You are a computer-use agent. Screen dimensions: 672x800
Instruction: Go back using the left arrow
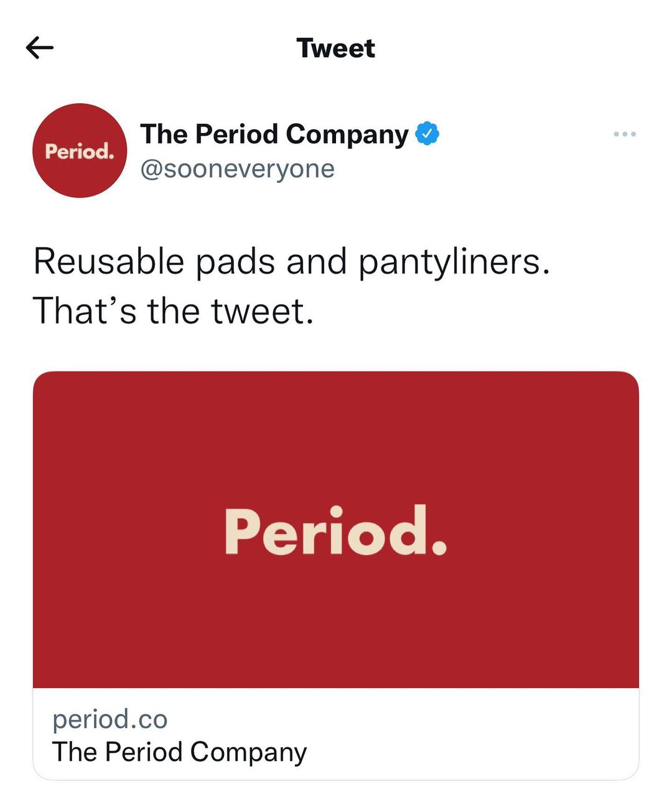[40, 47]
